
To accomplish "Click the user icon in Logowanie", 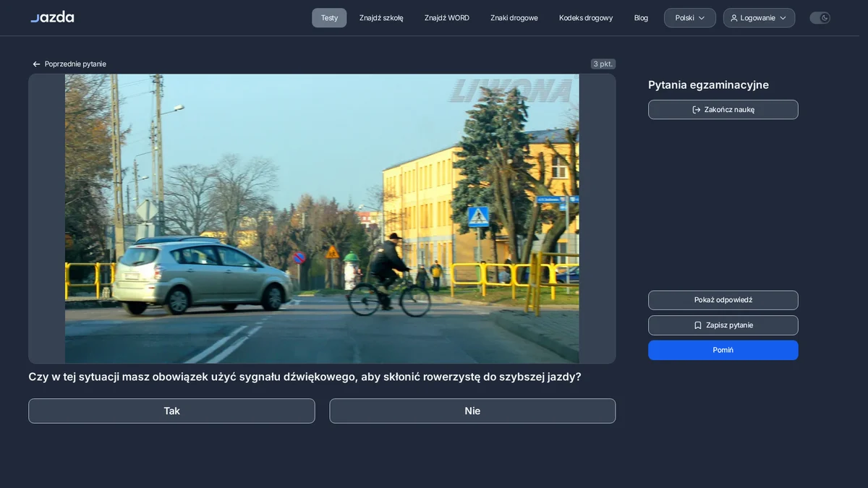I will coord(734,18).
